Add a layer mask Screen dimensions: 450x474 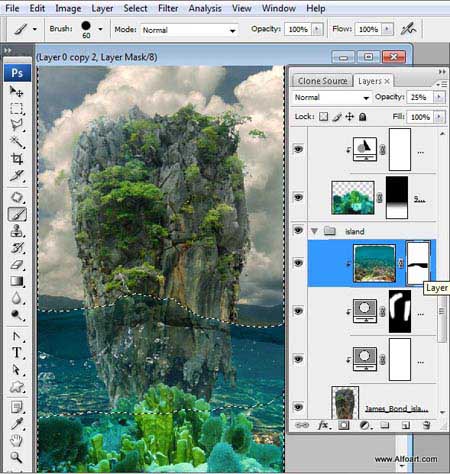coord(344,425)
